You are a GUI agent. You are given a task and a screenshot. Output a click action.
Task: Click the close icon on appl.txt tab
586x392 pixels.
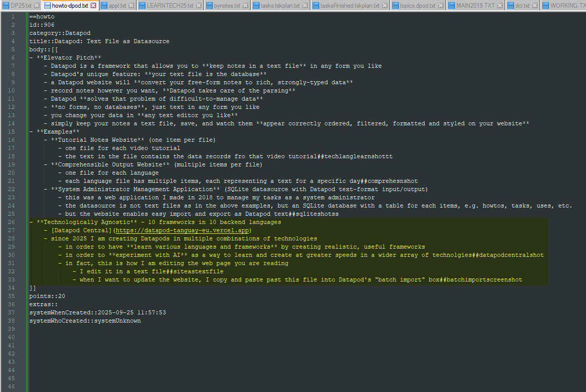131,6
